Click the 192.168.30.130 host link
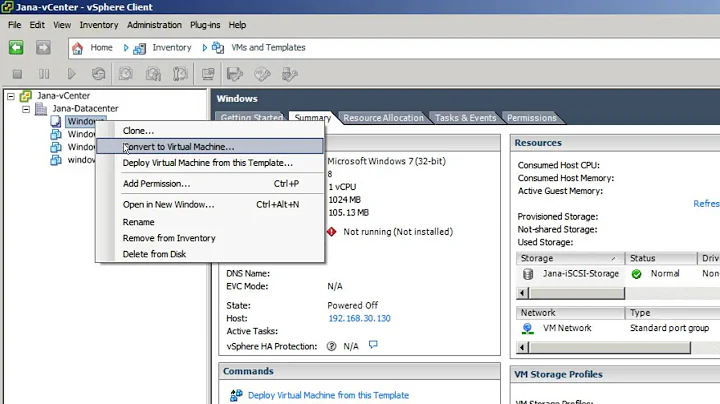This screenshot has width=720, height=404. [x=359, y=319]
